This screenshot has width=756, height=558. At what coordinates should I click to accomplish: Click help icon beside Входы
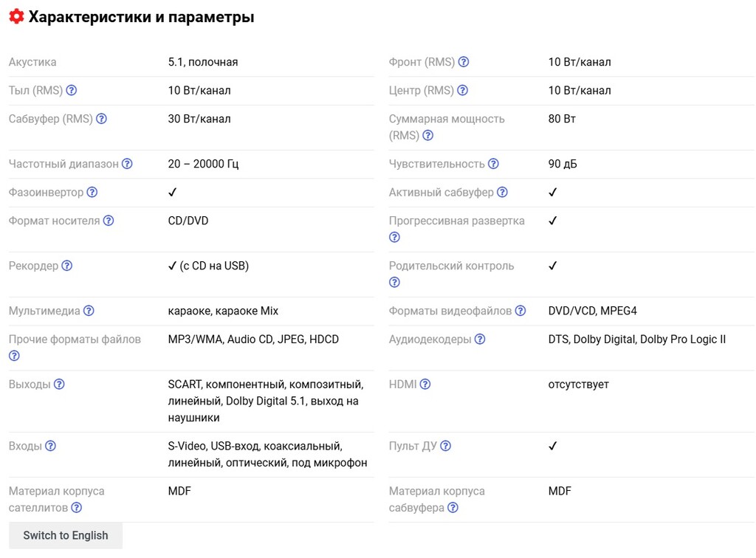click(x=50, y=446)
